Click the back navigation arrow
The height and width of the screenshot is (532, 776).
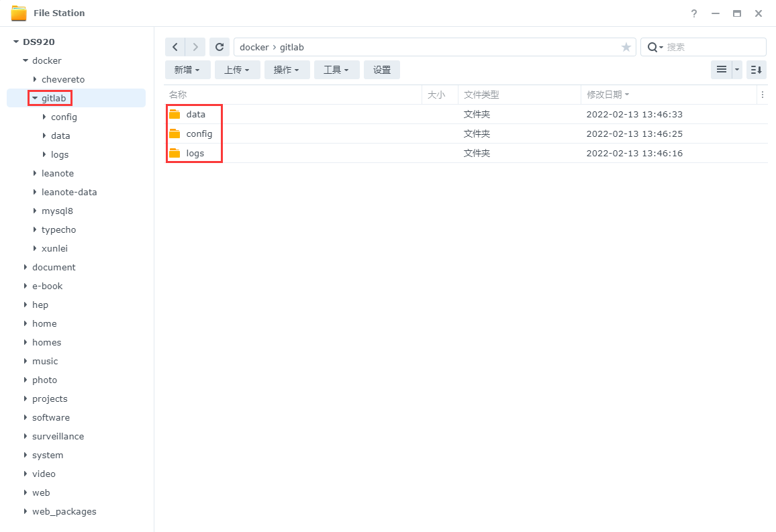point(175,47)
